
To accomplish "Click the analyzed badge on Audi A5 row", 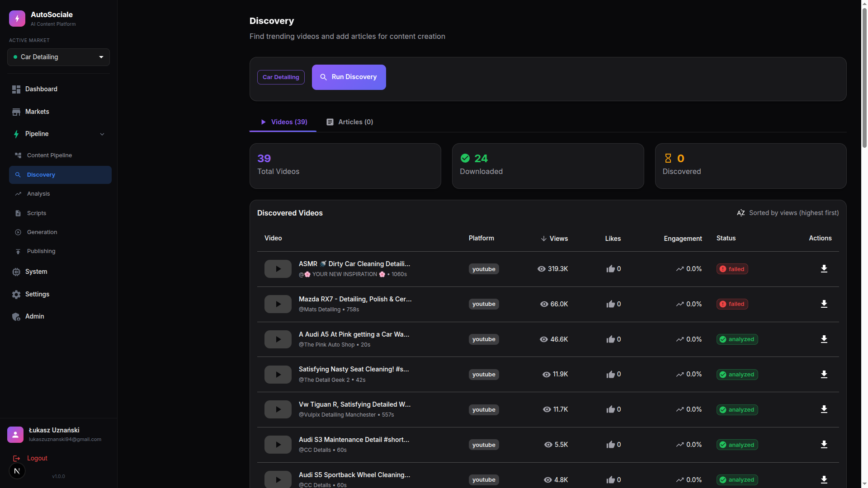I will click(737, 339).
